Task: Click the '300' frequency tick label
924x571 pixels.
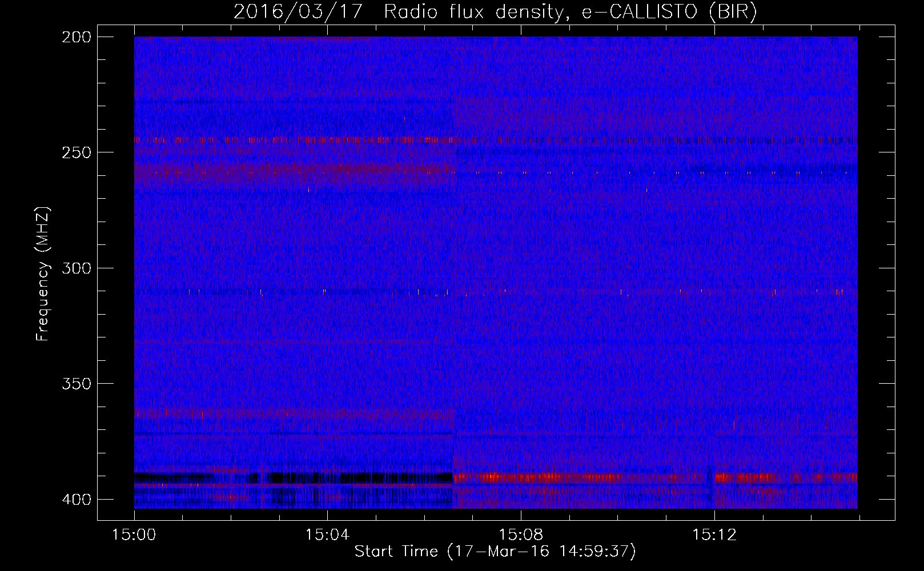Action: pyautogui.click(x=77, y=268)
